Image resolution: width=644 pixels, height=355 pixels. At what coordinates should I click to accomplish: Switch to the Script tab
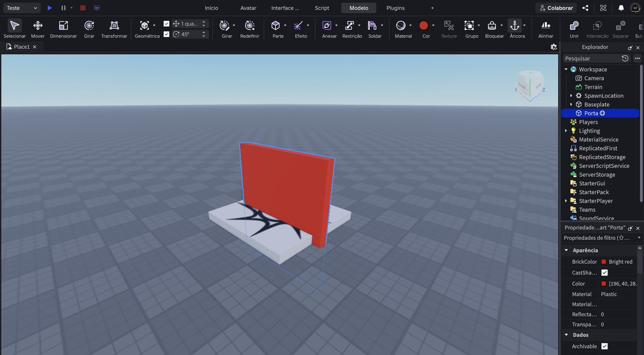322,8
